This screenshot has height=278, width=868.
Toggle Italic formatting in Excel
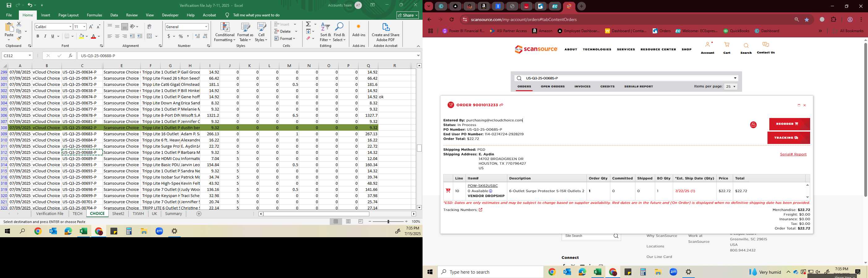click(x=45, y=36)
